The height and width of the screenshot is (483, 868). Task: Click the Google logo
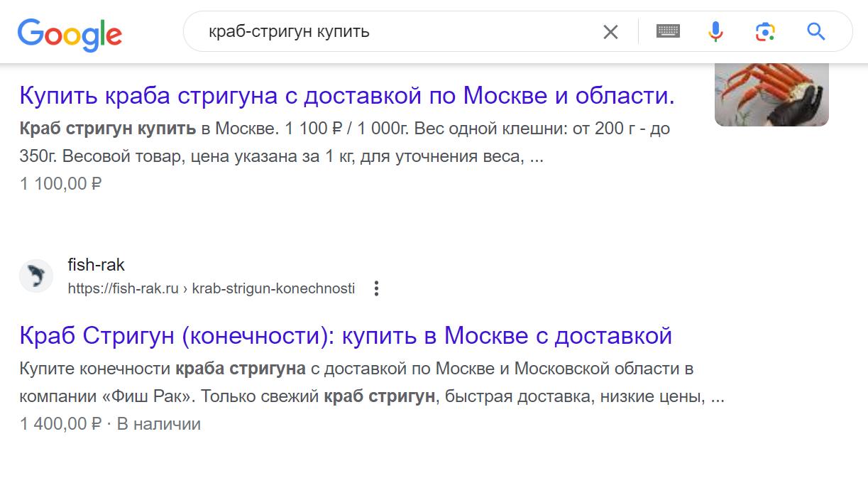coord(70,33)
